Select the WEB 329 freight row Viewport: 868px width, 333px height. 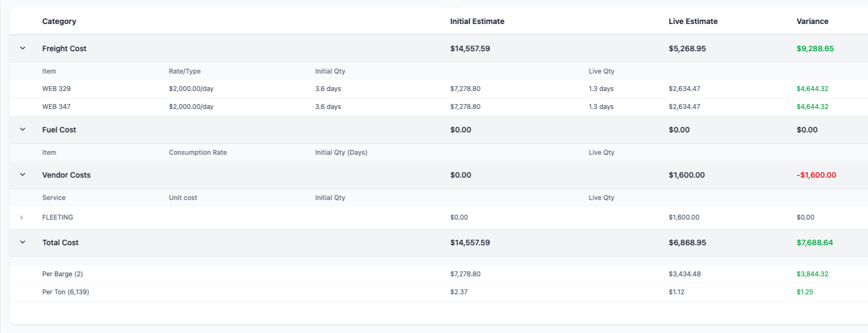pyautogui.click(x=57, y=89)
